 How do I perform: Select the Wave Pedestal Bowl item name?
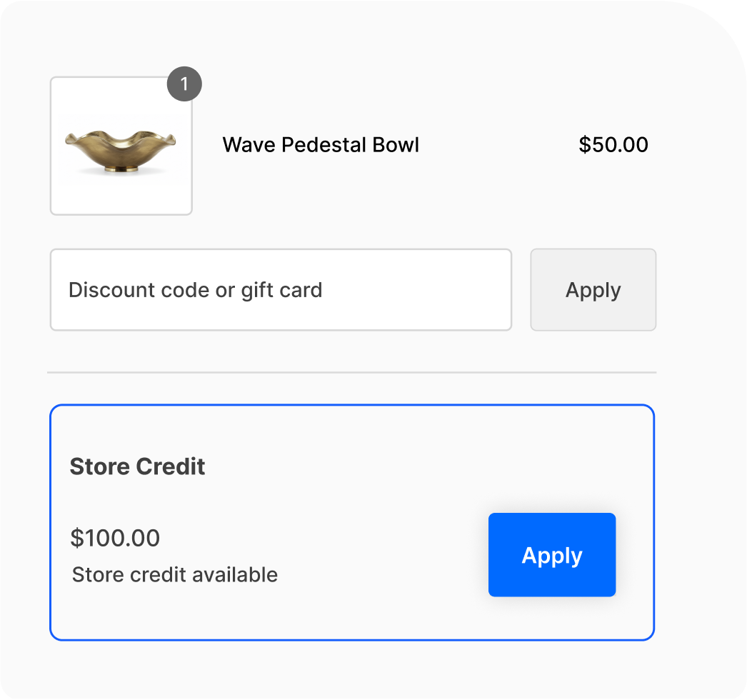click(321, 145)
